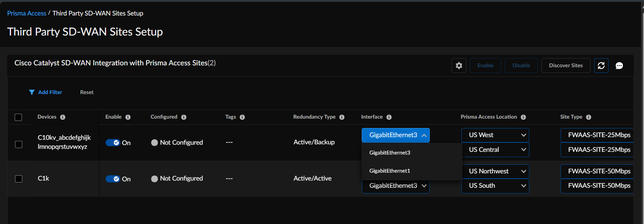This screenshot has width=644, height=224.
Task: Expand the US Northwest location dropdown
Action: (x=495, y=171)
